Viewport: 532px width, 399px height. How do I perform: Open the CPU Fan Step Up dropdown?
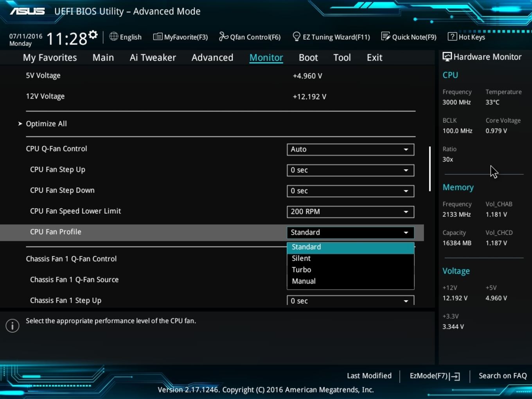click(x=350, y=170)
